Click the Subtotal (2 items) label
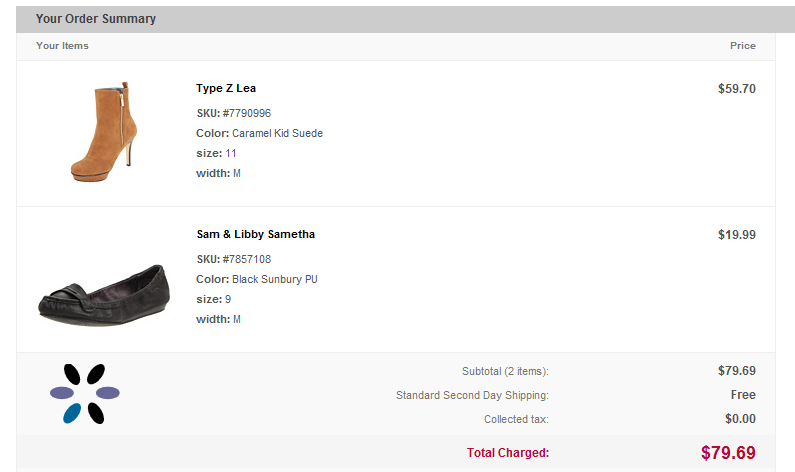 [x=505, y=371]
